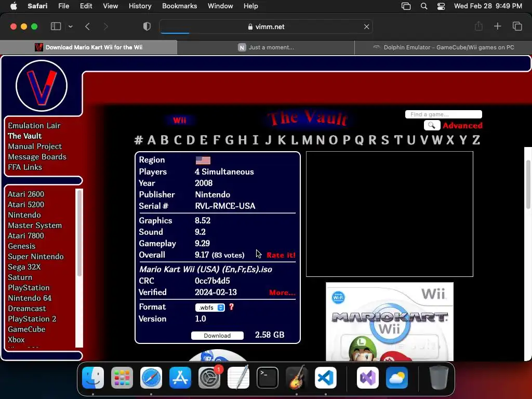The height and width of the screenshot is (399, 532).
Task: Click the magnifying glass search button
Action: point(432,125)
